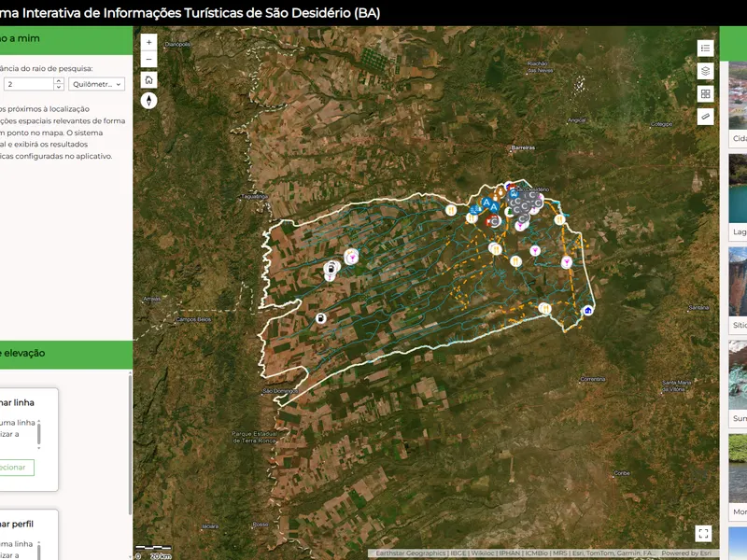
Task: Return map to default home extent
Action: click(x=148, y=80)
